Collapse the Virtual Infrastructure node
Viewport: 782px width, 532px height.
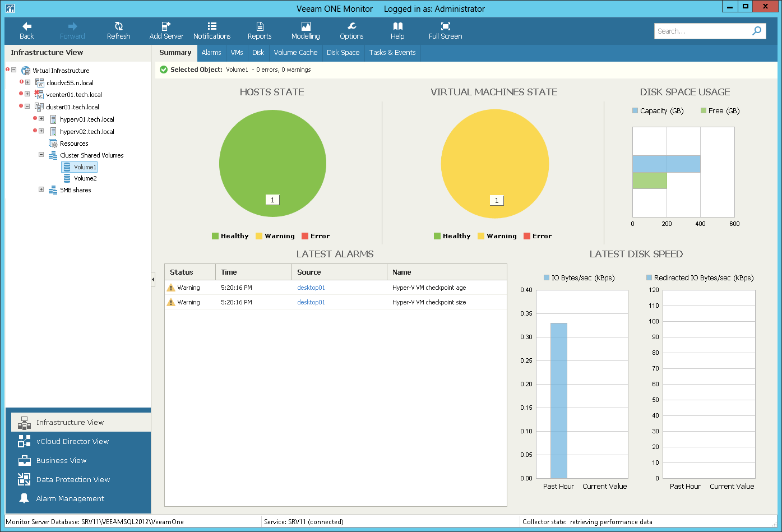coord(14,70)
